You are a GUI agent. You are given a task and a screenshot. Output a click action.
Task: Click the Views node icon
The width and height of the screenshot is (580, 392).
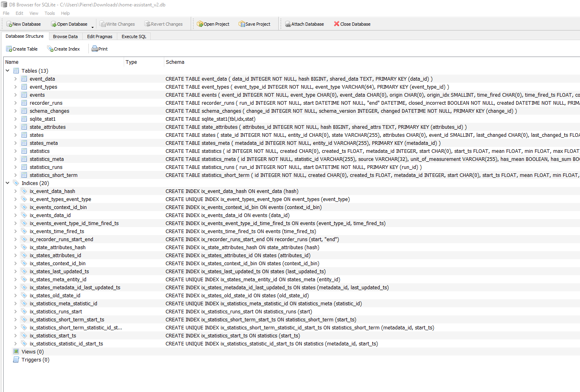click(x=16, y=351)
